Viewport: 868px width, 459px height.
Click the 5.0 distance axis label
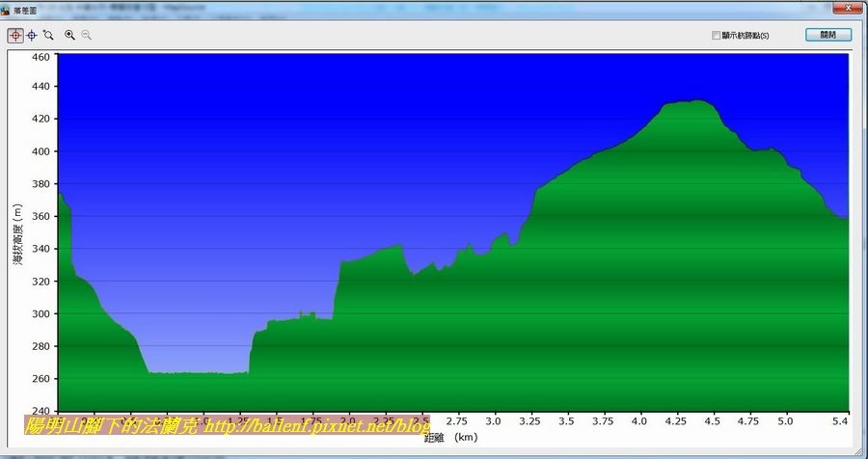click(x=785, y=421)
